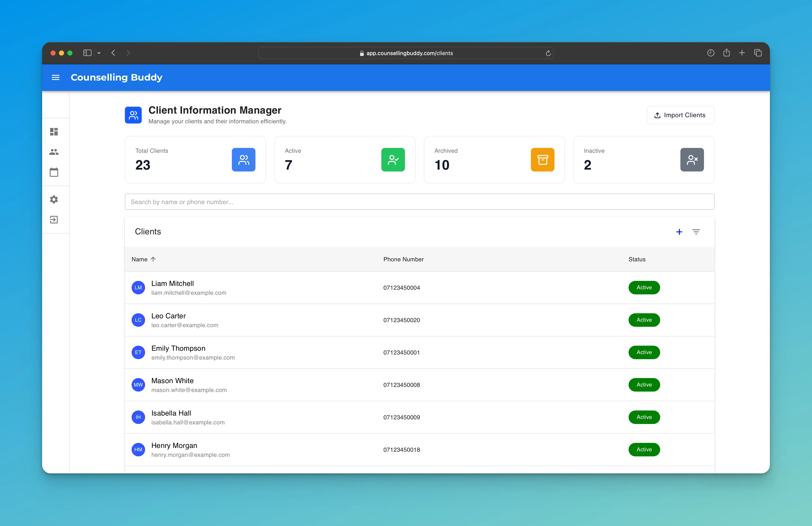The width and height of the screenshot is (812, 526).
Task: Open settings via the gear icon
Action: (54, 199)
